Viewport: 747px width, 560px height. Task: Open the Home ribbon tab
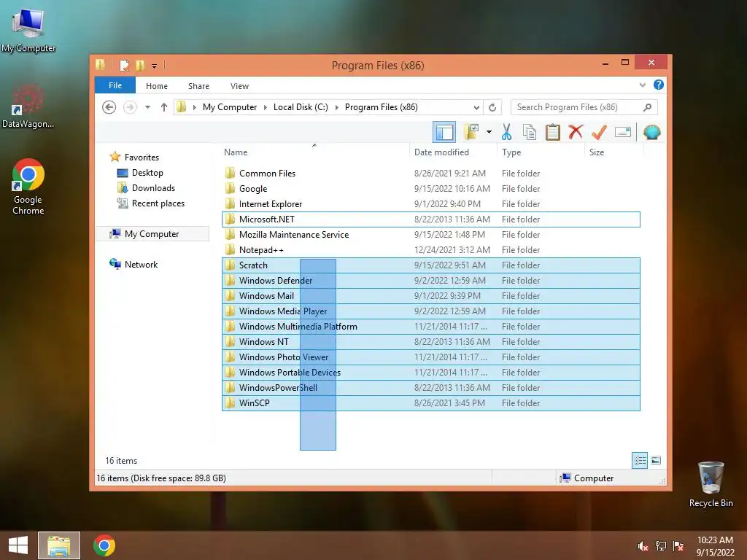pyautogui.click(x=157, y=86)
